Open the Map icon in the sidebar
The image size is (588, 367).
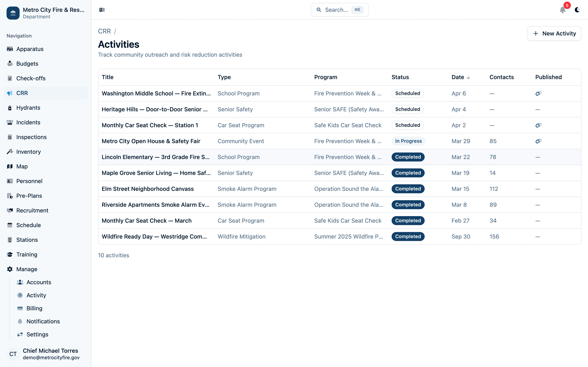(10, 166)
